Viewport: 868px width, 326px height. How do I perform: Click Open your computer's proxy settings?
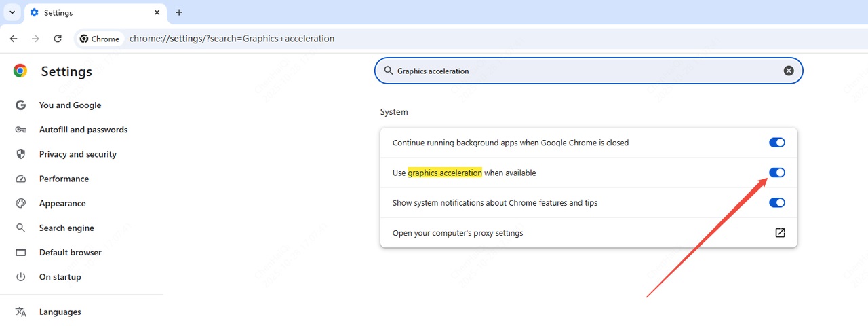click(458, 233)
